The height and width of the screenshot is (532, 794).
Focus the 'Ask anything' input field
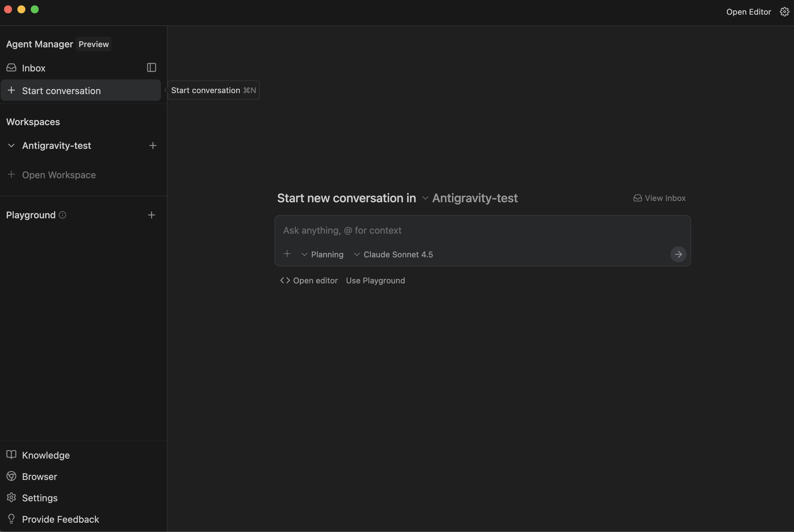475,230
